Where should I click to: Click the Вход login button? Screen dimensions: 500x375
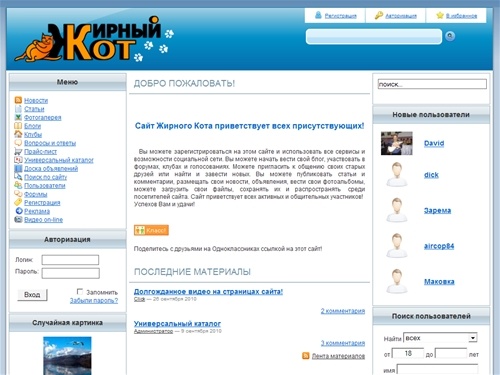(x=32, y=295)
